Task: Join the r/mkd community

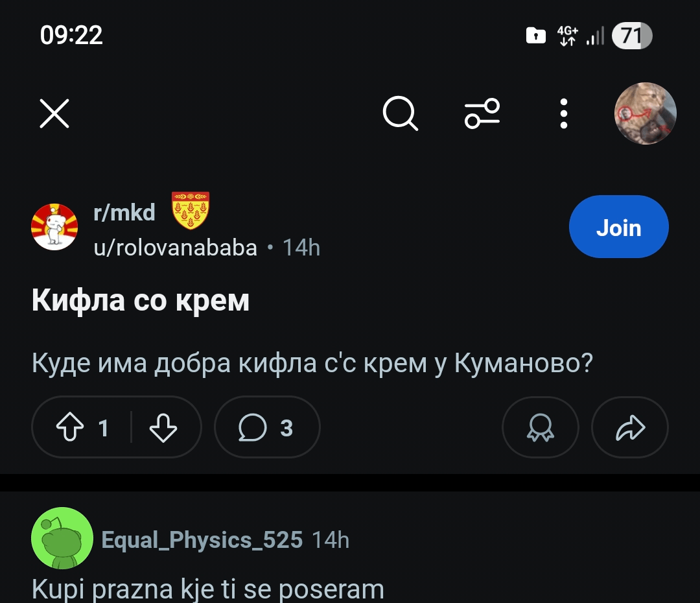Action: click(619, 227)
